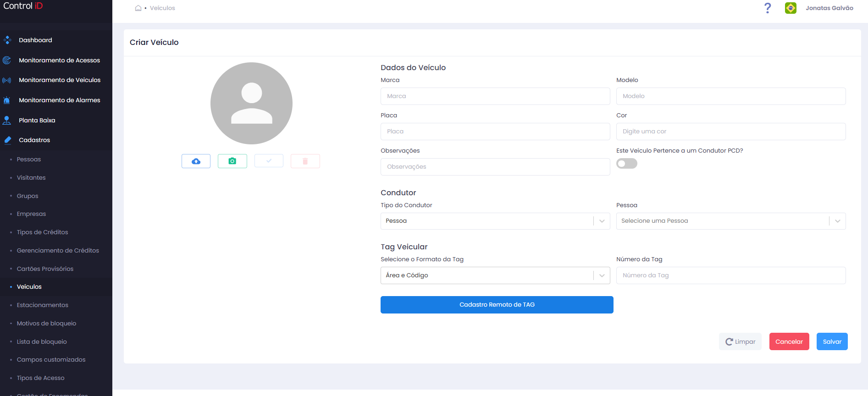Focus the Placa input field
868x396 pixels.
pyautogui.click(x=495, y=132)
